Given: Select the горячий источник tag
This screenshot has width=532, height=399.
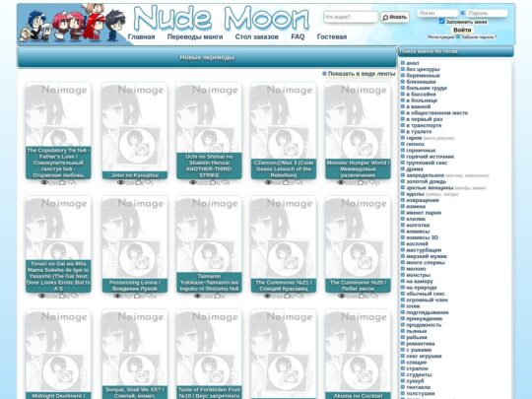Looking at the screenshot, I should [x=430, y=157].
